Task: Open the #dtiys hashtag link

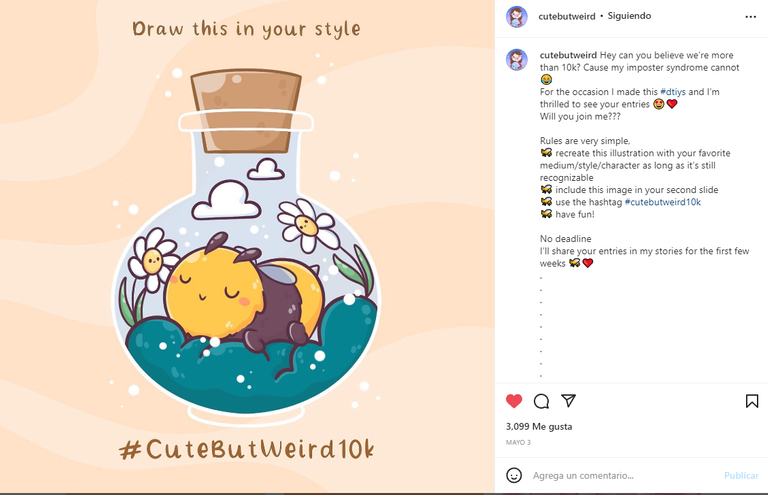Action: [x=673, y=92]
